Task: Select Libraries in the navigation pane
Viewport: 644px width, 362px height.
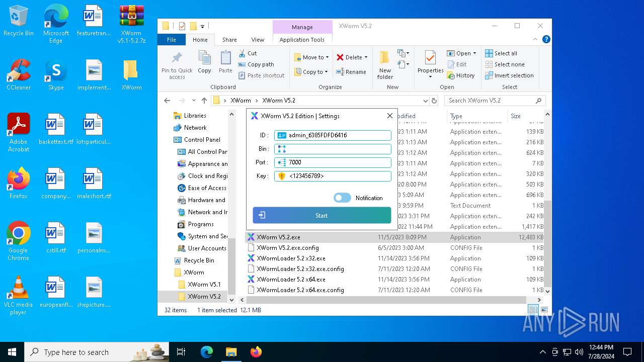Action: click(x=195, y=116)
